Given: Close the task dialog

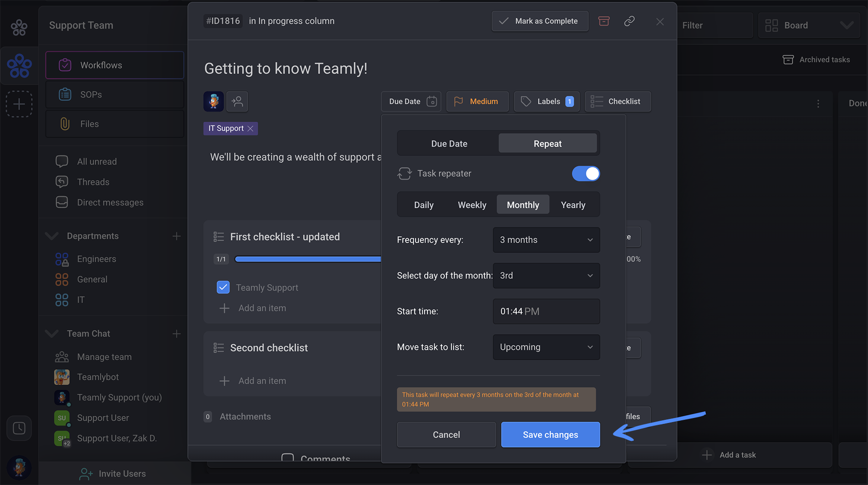Looking at the screenshot, I should 660,21.
